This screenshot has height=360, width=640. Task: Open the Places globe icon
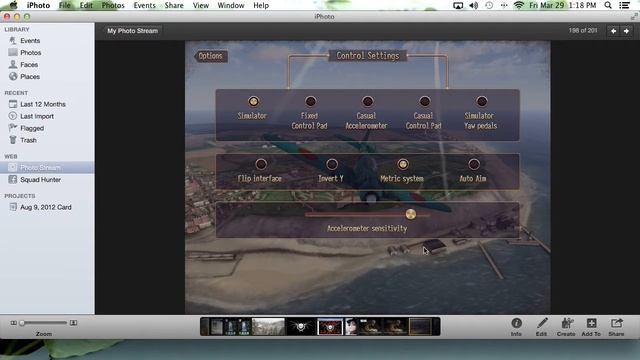(x=13, y=76)
